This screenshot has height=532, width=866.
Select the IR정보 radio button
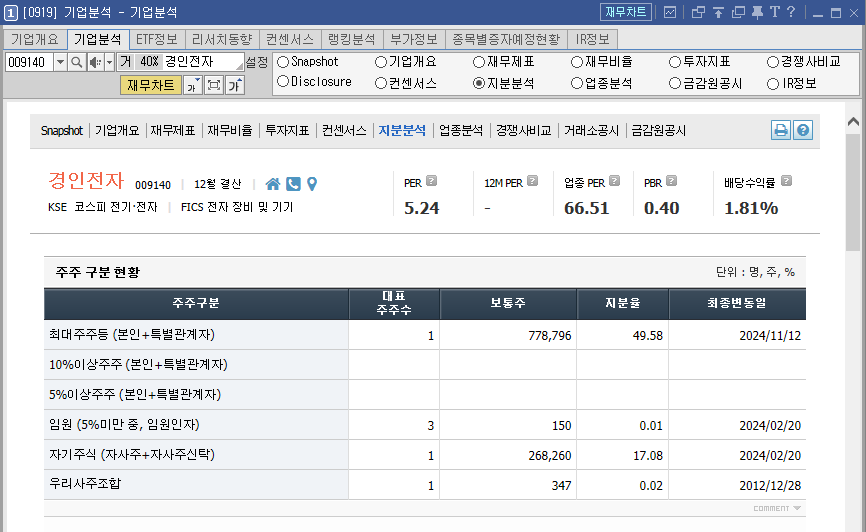[x=773, y=83]
